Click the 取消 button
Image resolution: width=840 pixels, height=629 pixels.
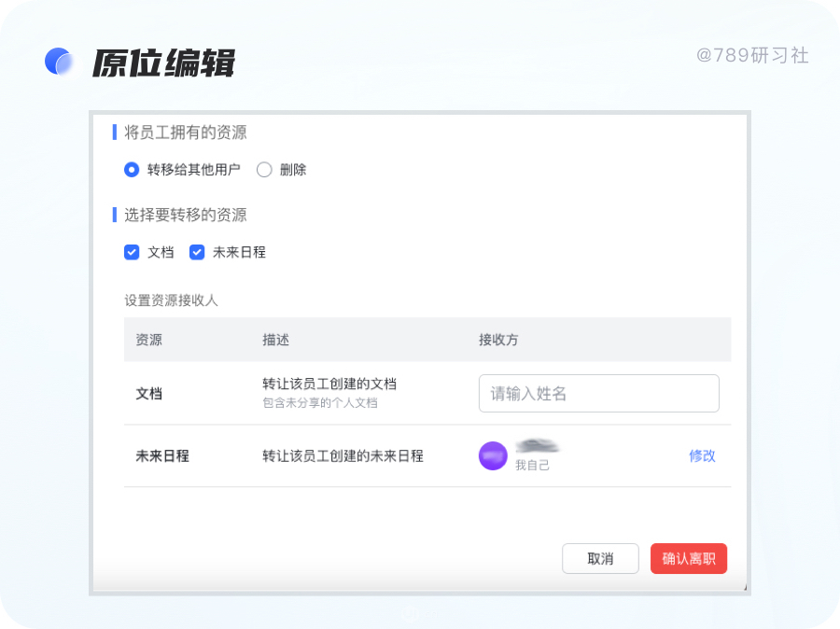click(600, 559)
